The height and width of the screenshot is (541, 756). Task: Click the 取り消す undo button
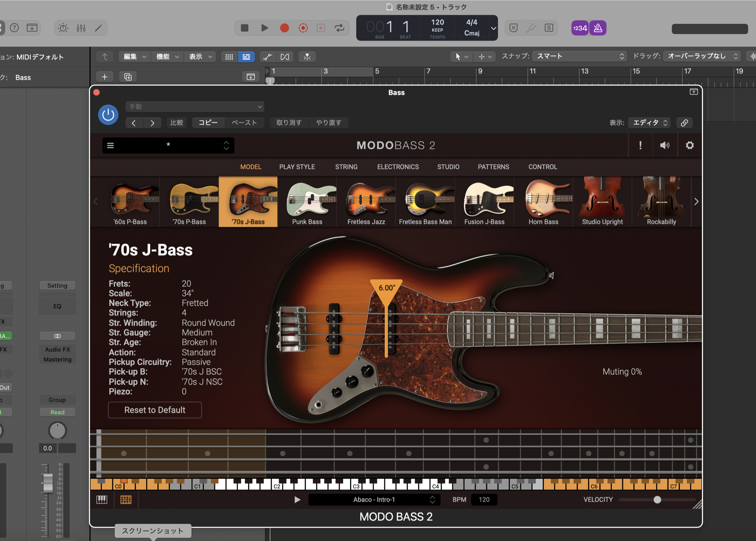coord(289,123)
